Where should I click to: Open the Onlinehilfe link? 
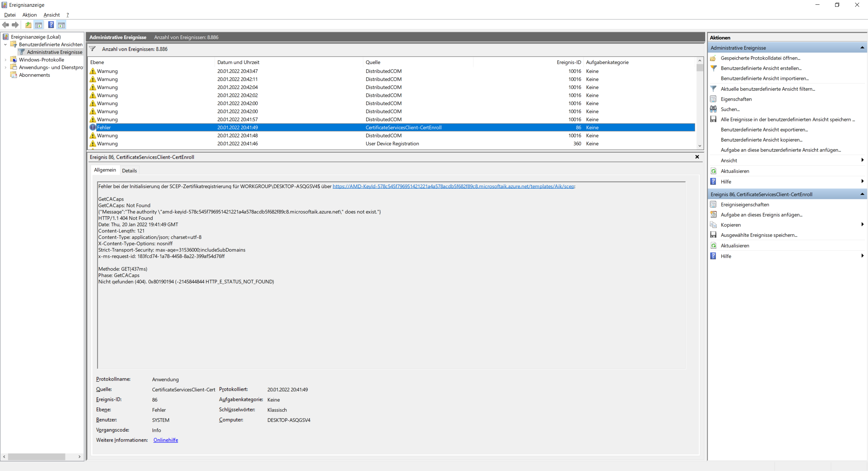click(165, 440)
